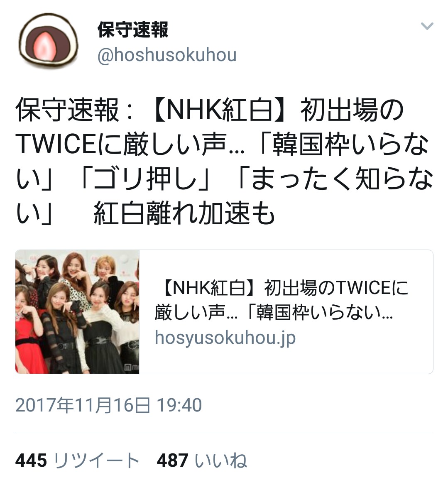Open the TWICE group photo thumbnail
Screen dimensions: 448x485
(x=77, y=312)
